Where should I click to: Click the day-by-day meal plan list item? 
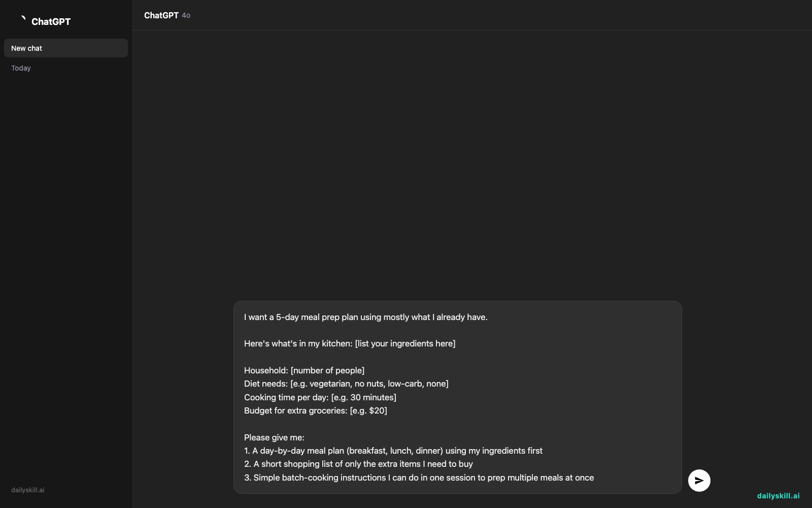click(x=393, y=451)
